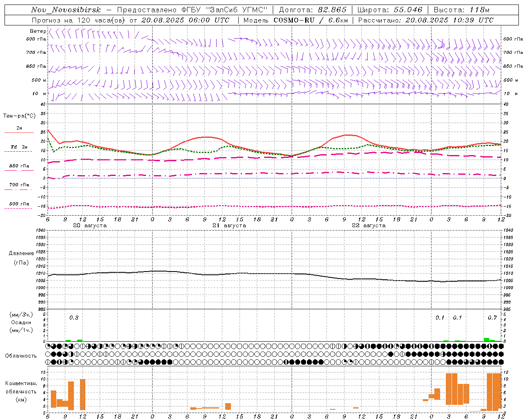Click the Ветер panel label
The width and height of the screenshot is (525, 420).
point(38,31)
